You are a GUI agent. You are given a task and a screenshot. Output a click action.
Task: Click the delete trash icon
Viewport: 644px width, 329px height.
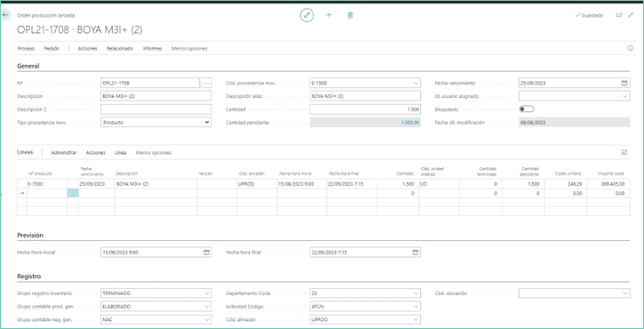tap(350, 16)
